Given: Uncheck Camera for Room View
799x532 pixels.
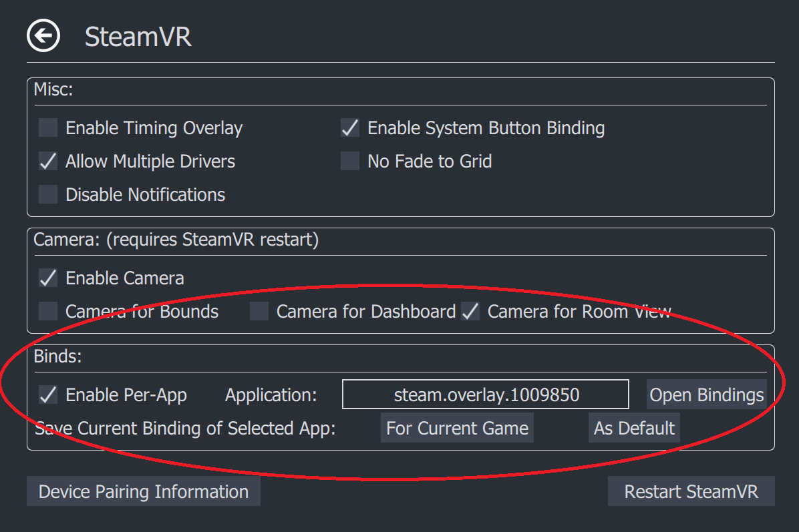Looking at the screenshot, I should tap(470, 311).
